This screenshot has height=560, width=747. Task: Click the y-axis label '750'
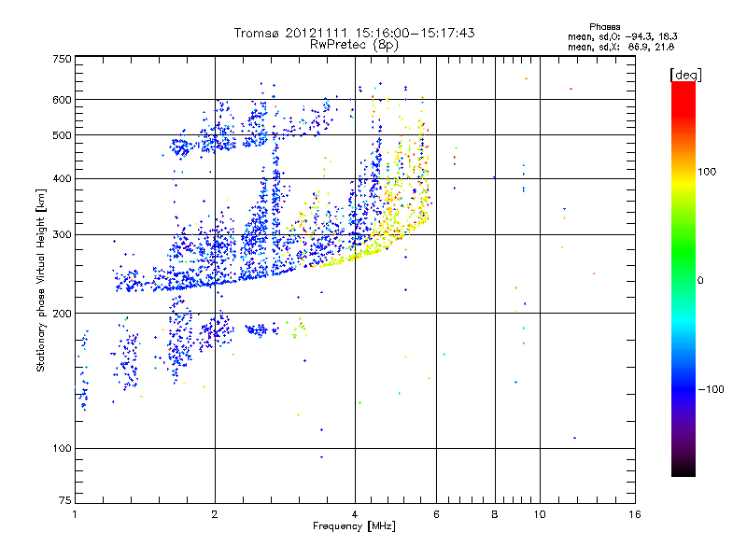62,59
